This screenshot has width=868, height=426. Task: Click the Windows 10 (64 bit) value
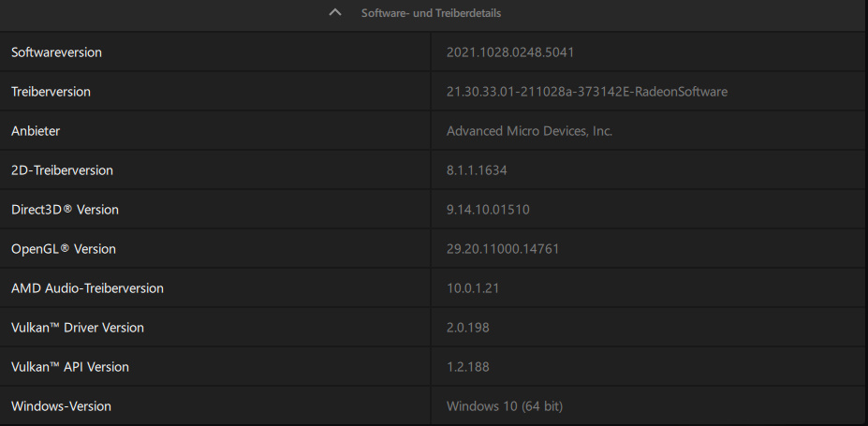coord(504,406)
